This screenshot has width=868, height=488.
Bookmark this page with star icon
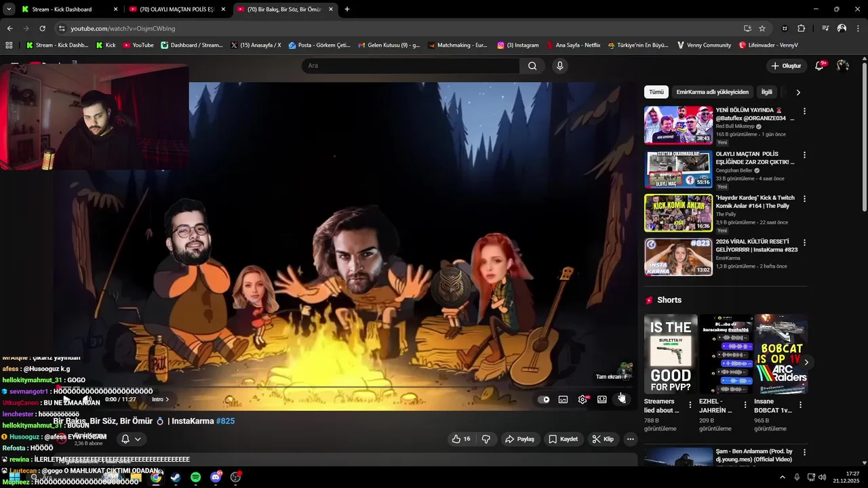pyautogui.click(x=762, y=28)
